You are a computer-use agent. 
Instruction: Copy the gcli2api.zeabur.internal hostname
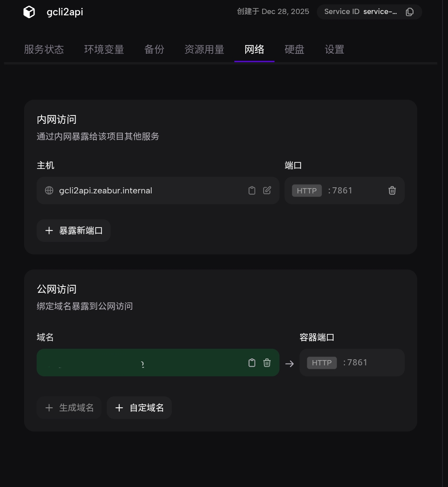pos(252,190)
